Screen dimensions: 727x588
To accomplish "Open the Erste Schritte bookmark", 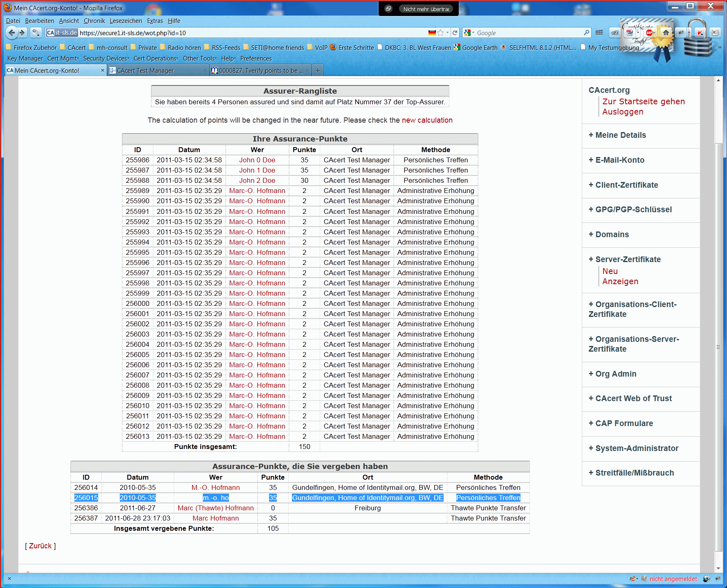I will (x=352, y=47).
